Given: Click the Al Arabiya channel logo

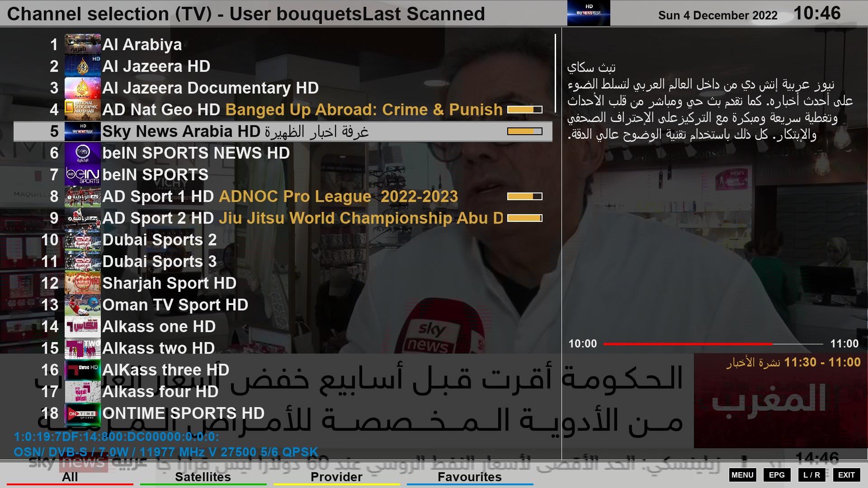Looking at the screenshot, I should click(x=83, y=45).
